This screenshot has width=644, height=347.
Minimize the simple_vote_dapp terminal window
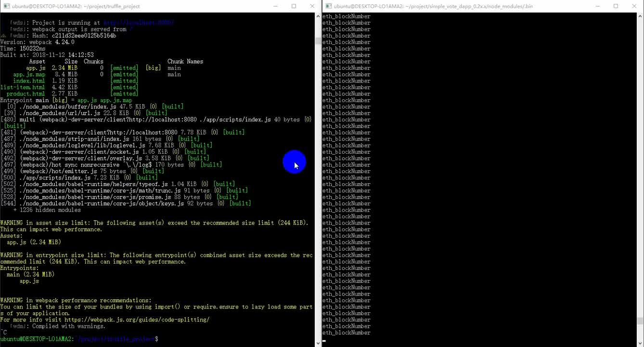(598, 6)
